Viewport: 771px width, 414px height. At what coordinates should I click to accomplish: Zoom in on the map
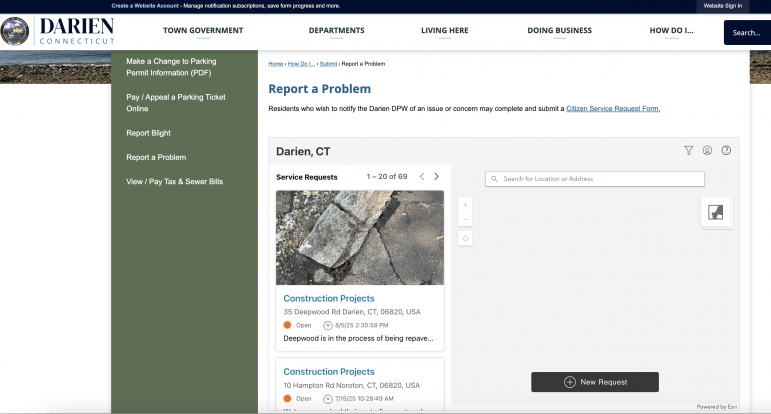pyautogui.click(x=465, y=205)
